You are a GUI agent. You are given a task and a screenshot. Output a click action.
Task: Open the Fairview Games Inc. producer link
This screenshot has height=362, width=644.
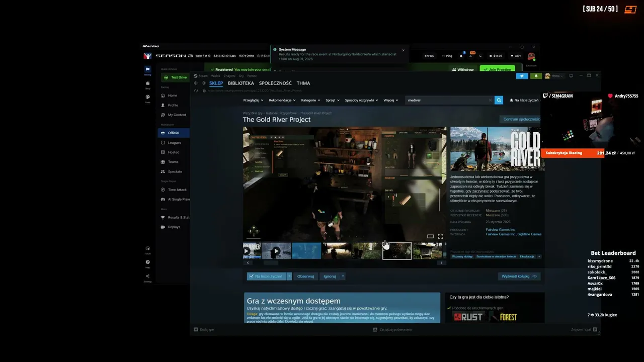click(500, 230)
